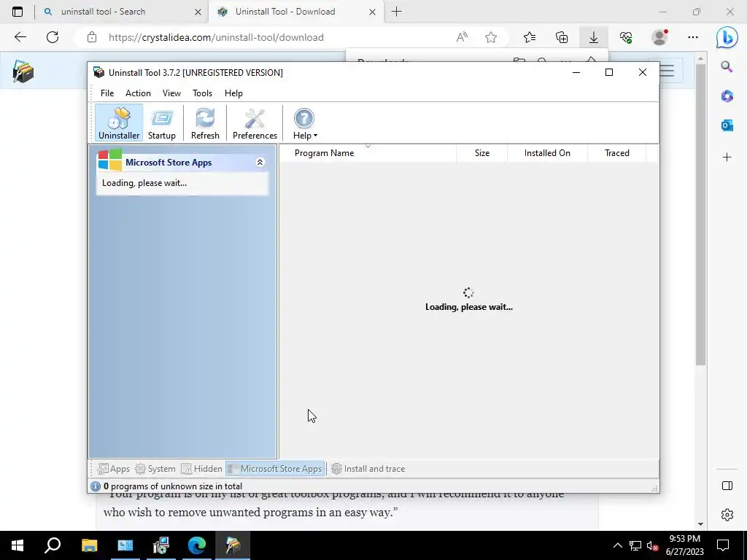Reload the page in Edge

tap(53, 37)
